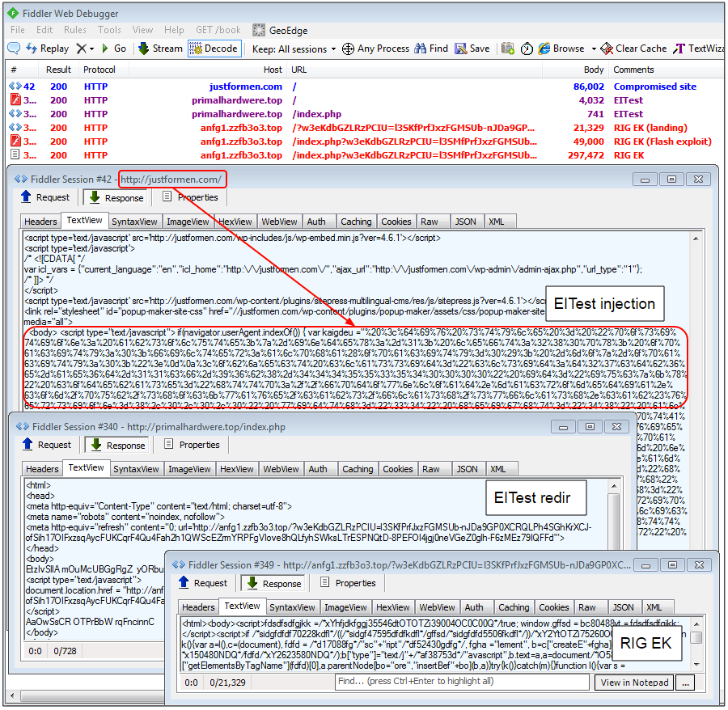
Task: Switch to SyntaxView tab in Session #42
Action: coord(134,222)
